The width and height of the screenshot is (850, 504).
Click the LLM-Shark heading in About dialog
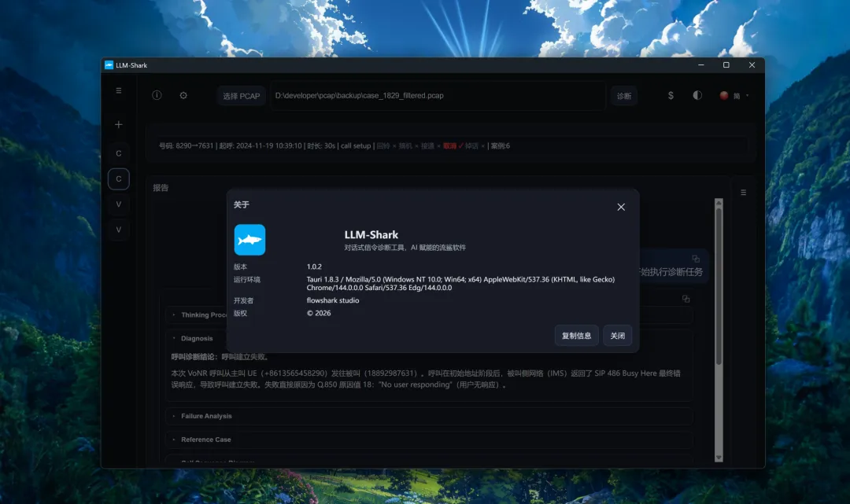coord(371,234)
